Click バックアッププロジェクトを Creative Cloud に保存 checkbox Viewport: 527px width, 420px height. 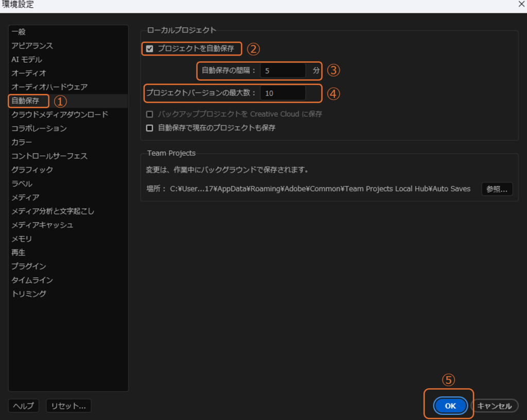(x=150, y=114)
